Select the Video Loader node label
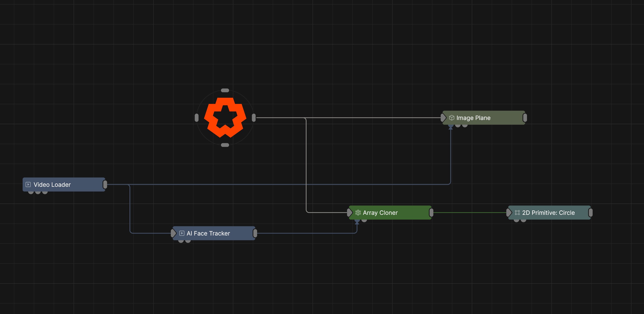Screen dimensions: 644x314 52,185
